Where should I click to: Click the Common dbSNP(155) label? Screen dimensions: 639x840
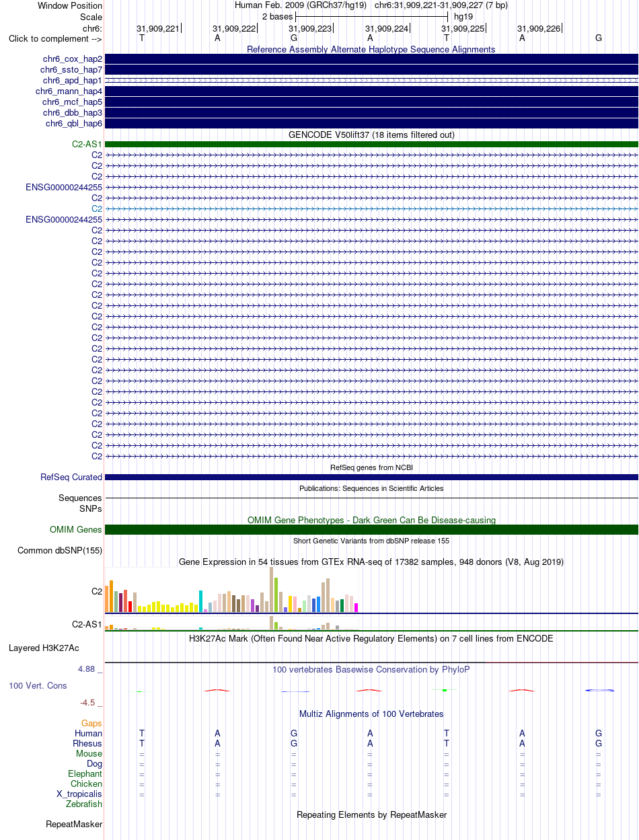60,551
